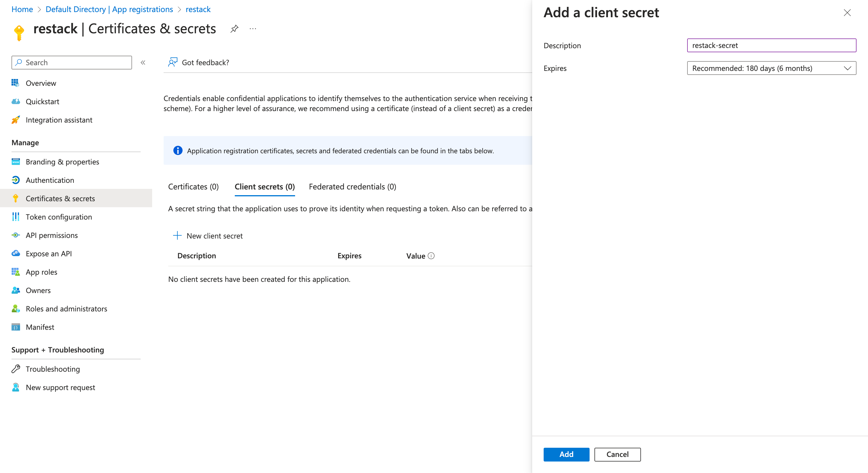Viewport: 868px width, 473px height.
Task: Click the API permissions icon in sidebar
Action: (x=15, y=235)
